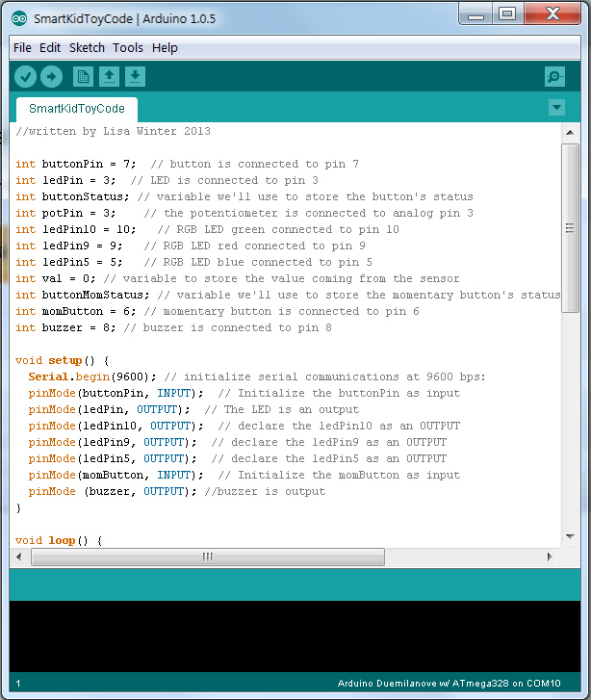Click the horizontal scrollbar left arrow
The width and height of the screenshot is (591, 700).
coord(18,557)
